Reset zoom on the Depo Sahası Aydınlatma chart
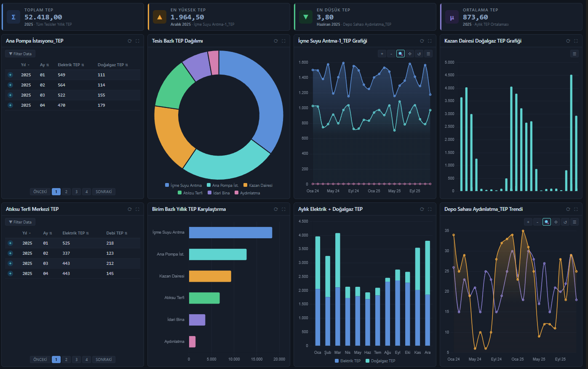588x369 pixels. (565, 222)
